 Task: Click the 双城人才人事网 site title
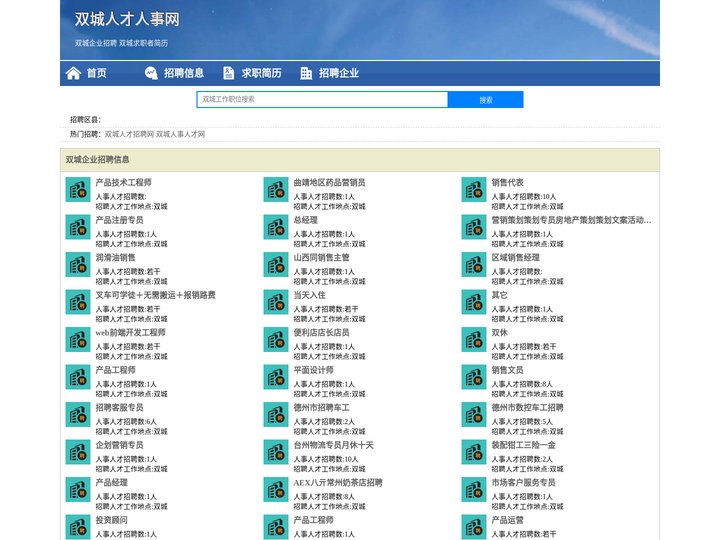pyautogui.click(x=127, y=19)
